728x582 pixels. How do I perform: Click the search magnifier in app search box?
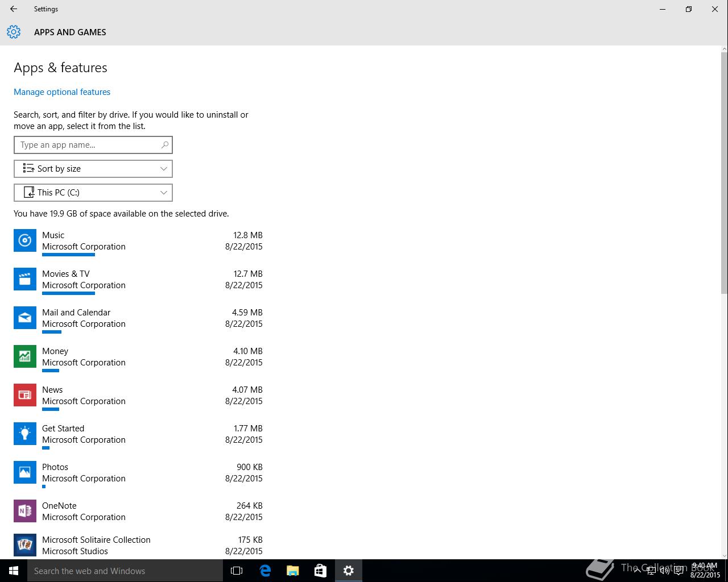(x=164, y=145)
